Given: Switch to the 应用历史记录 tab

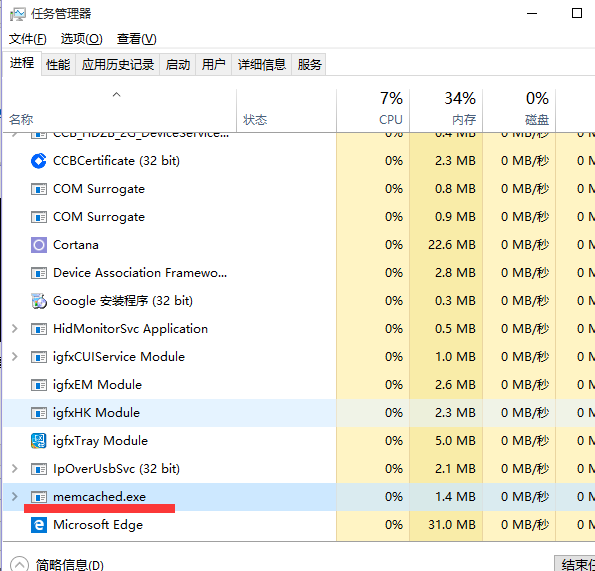Looking at the screenshot, I should (118, 64).
